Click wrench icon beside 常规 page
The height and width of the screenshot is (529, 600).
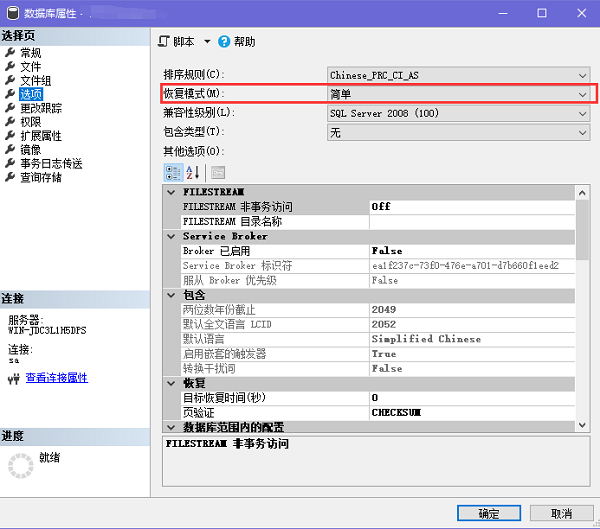coord(10,52)
